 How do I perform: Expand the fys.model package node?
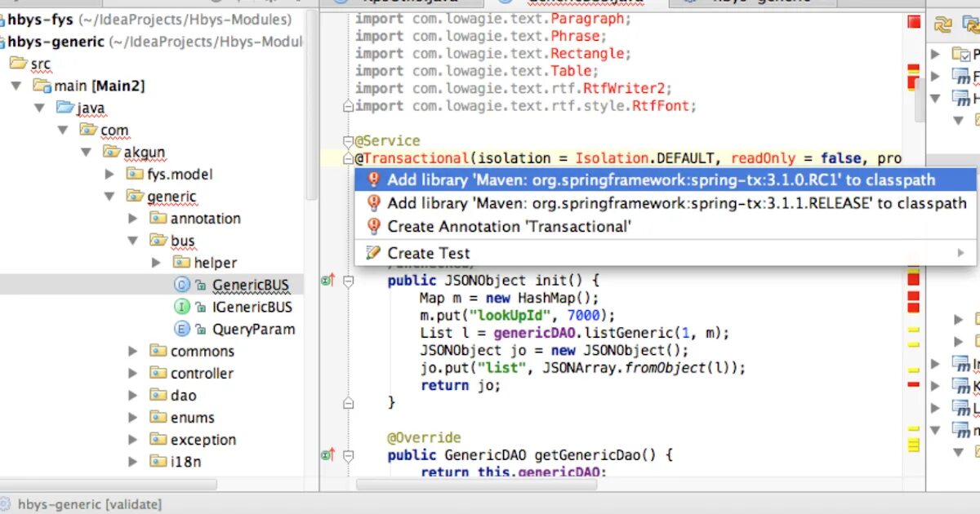[109, 174]
